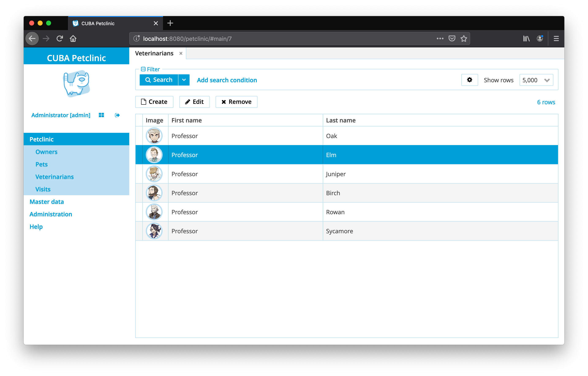Select the row with last name Elm
588x376 pixels.
347,155
